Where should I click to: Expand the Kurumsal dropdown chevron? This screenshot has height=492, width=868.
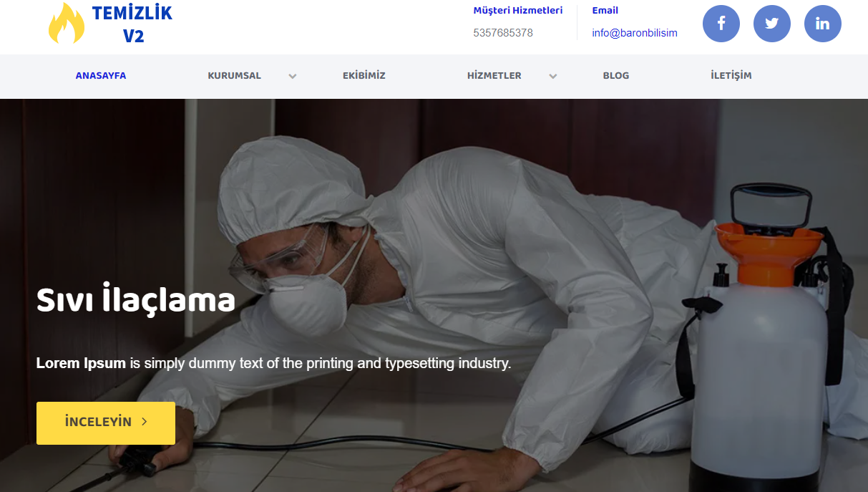click(x=292, y=76)
